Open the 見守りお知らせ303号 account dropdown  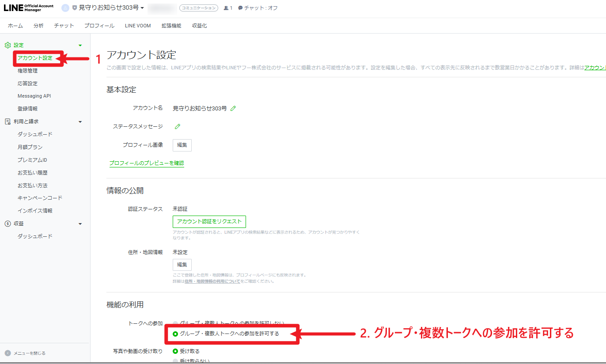pos(111,8)
